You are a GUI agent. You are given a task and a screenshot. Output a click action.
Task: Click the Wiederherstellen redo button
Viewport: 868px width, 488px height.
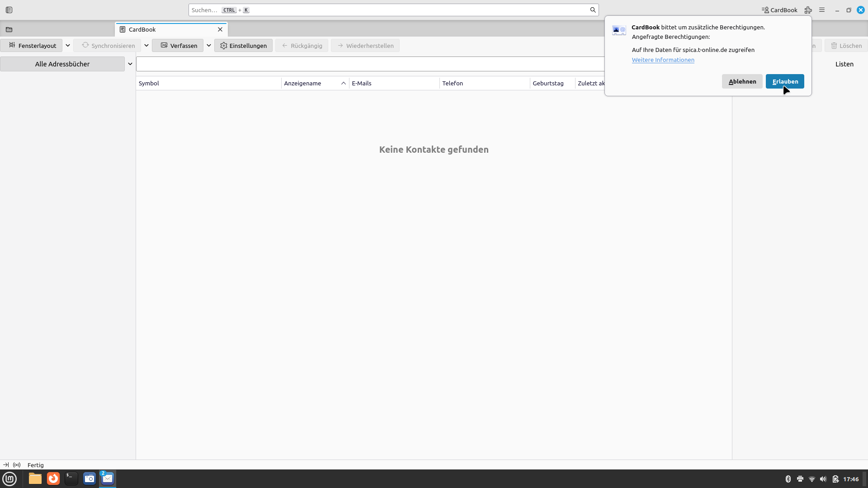point(365,46)
